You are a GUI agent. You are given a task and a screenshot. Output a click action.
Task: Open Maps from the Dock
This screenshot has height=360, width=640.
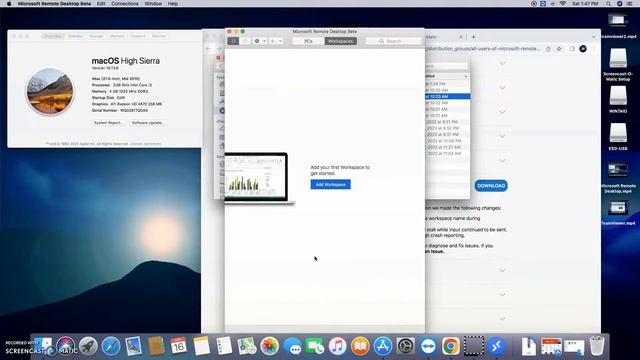coord(247,346)
